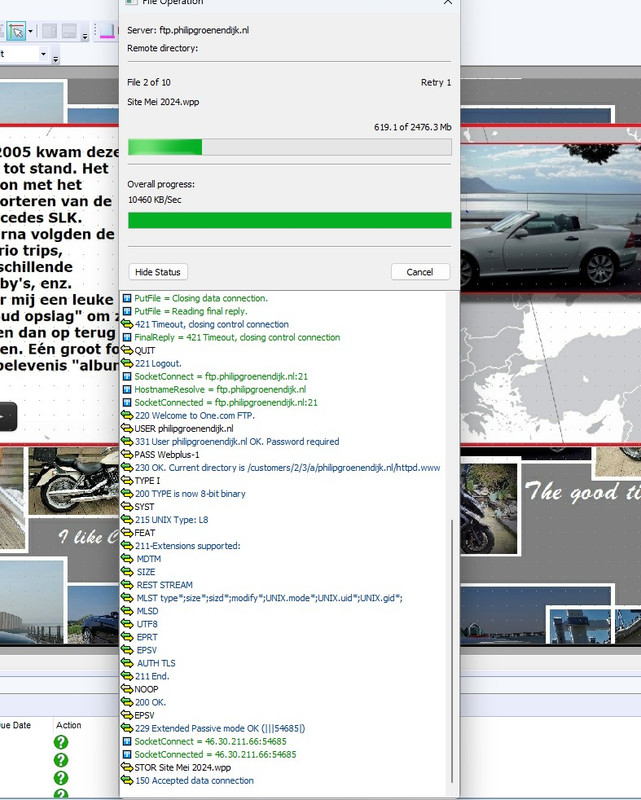Screen dimensions: 641x800
Task: Click the status log vertical scrollbar
Action: click(451, 651)
